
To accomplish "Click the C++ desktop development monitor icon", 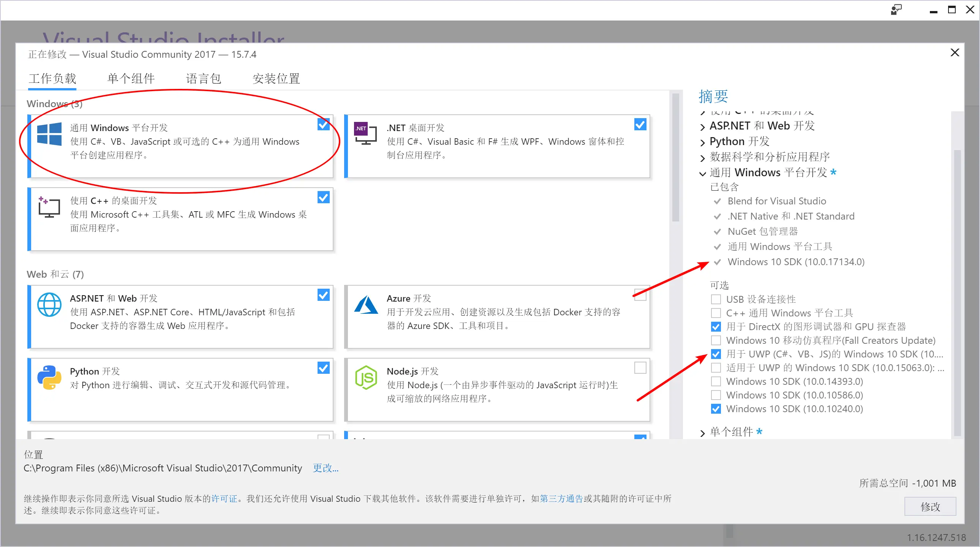I will (x=49, y=207).
